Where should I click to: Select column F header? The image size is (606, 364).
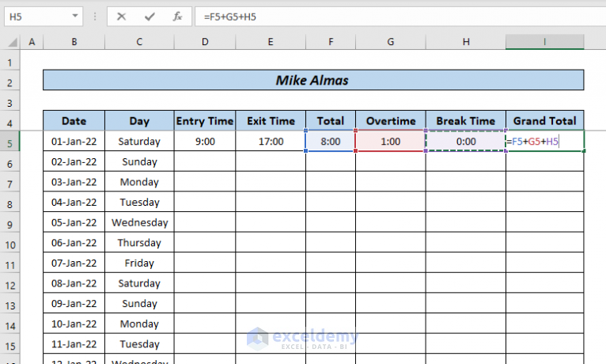331,42
